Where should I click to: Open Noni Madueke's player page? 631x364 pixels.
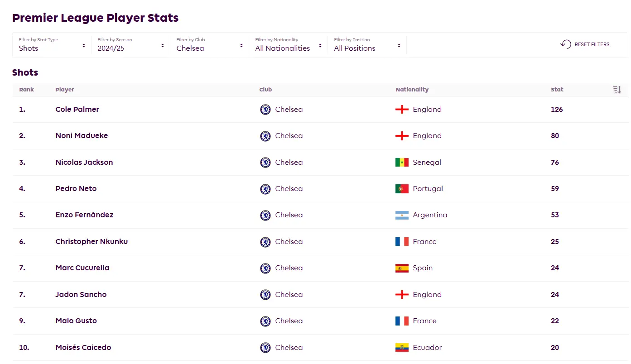coord(82,136)
